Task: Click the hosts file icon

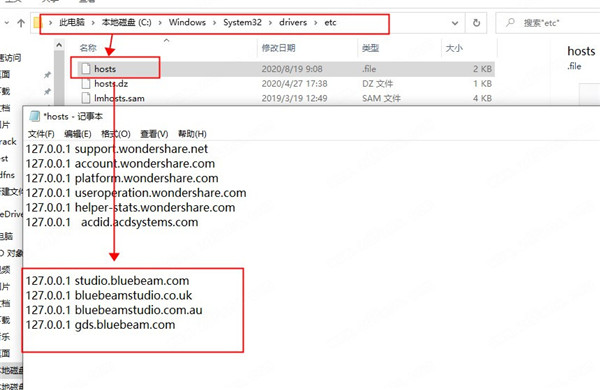Action: point(86,69)
